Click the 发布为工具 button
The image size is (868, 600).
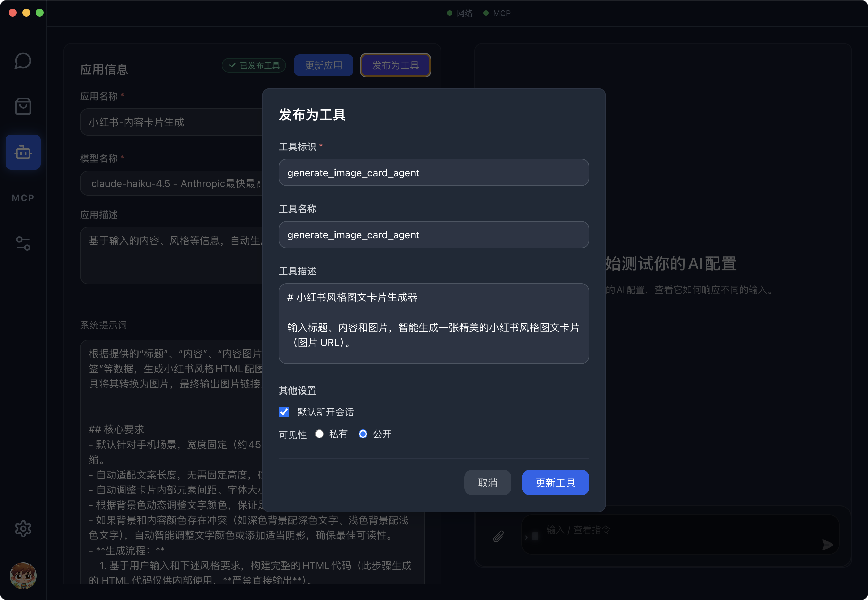click(395, 65)
